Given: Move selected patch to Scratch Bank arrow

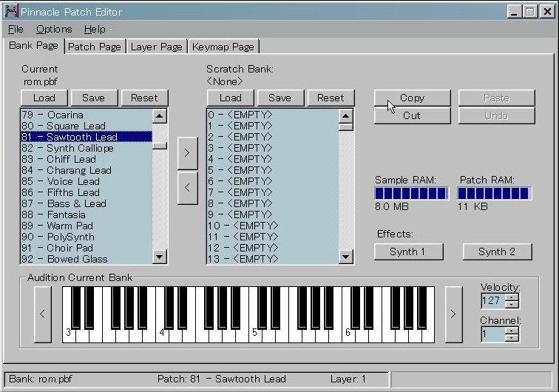Looking at the screenshot, I should tap(188, 153).
